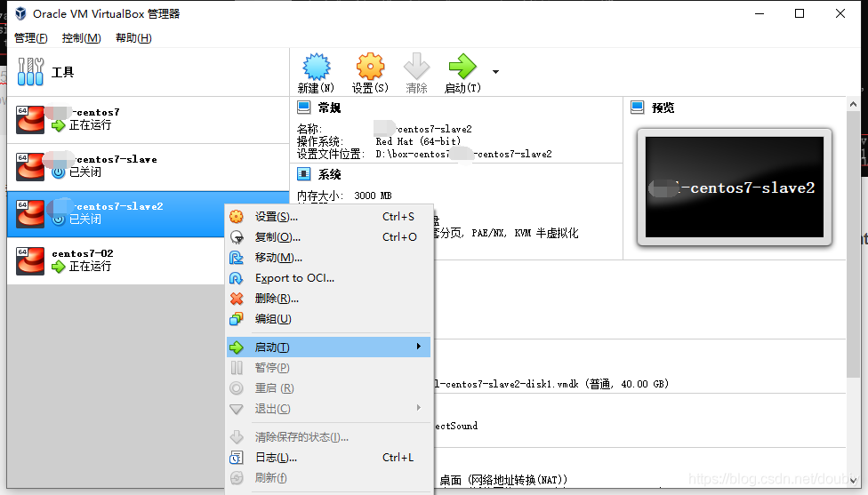Click the Discard (清除) down-arrow toolbar icon

pyautogui.click(x=416, y=67)
